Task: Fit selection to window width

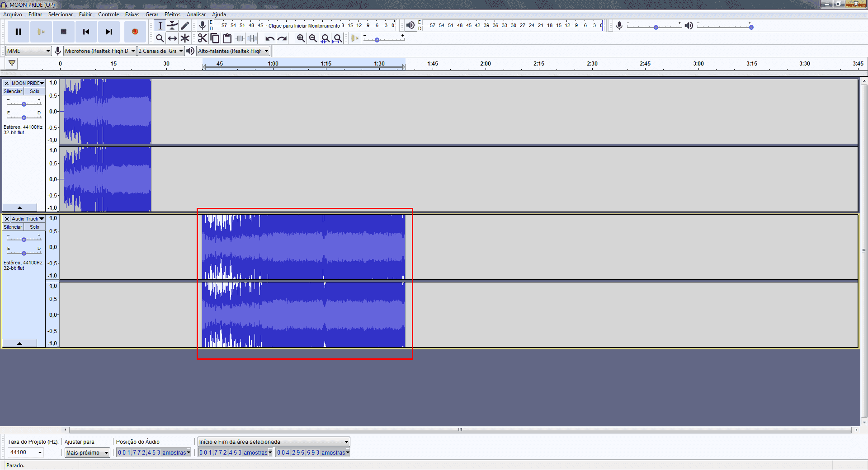Action: [325, 38]
